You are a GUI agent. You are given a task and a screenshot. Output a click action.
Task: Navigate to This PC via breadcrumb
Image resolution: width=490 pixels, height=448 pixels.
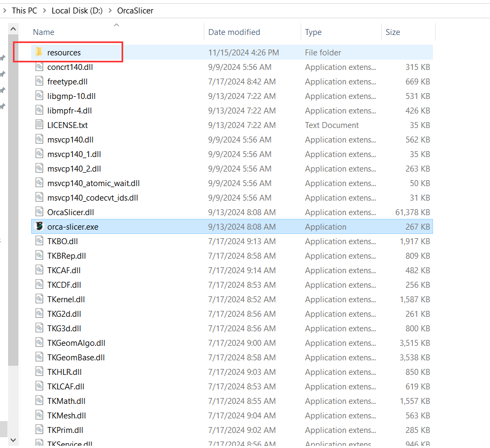coord(24,10)
